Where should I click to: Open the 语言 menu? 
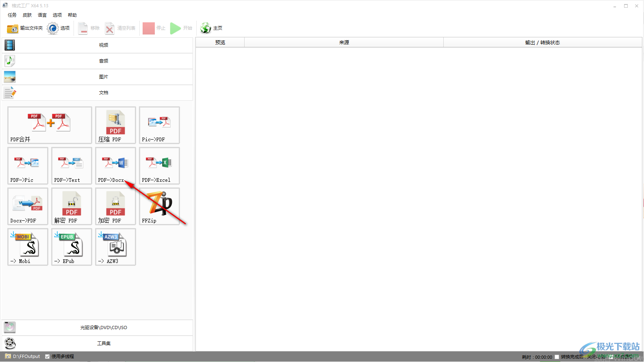[x=42, y=15]
